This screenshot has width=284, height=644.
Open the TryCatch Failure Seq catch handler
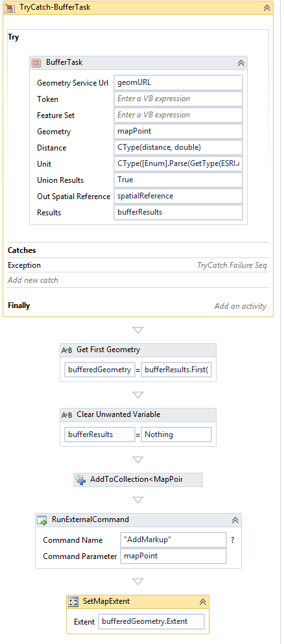(x=232, y=265)
